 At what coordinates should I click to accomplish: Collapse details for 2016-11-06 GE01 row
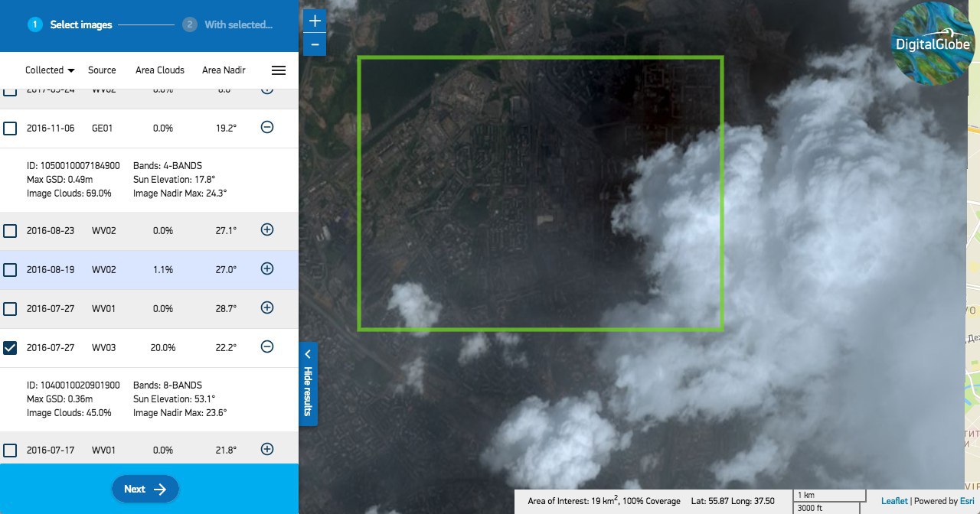click(x=267, y=127)
